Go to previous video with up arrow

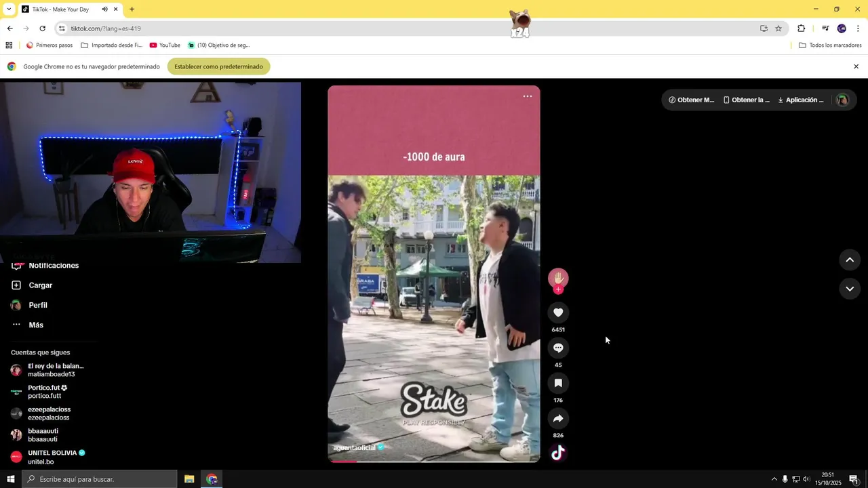850,260
